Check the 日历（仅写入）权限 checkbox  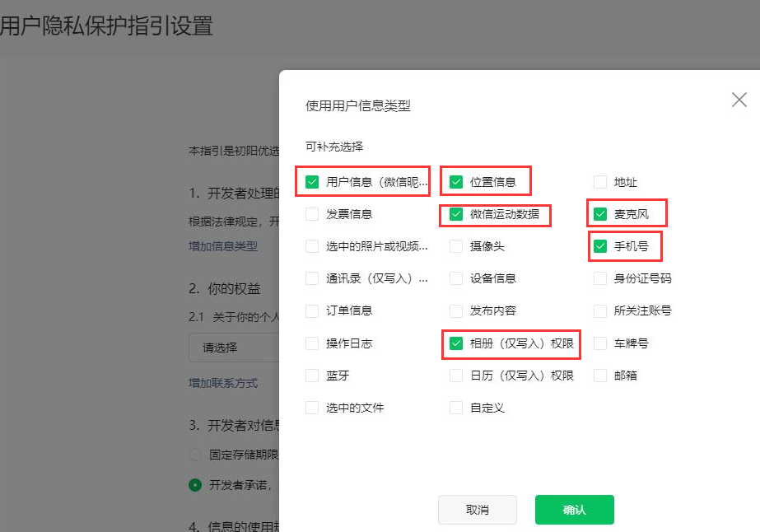tap(456, 376)
